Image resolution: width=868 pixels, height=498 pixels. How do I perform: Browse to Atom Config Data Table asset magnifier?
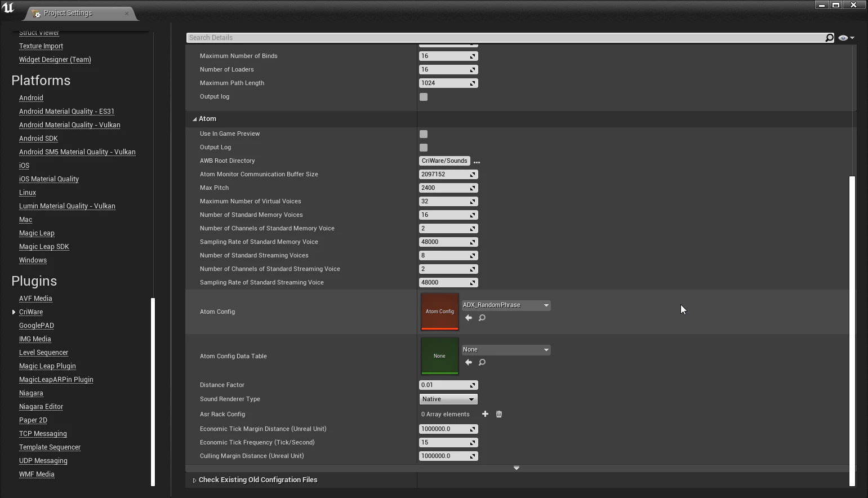482,363
